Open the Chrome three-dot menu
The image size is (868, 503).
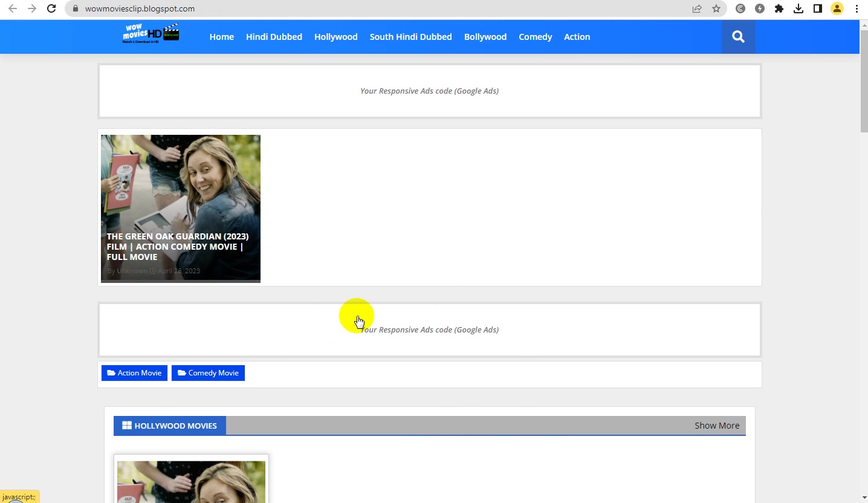[x=857, y=8]
